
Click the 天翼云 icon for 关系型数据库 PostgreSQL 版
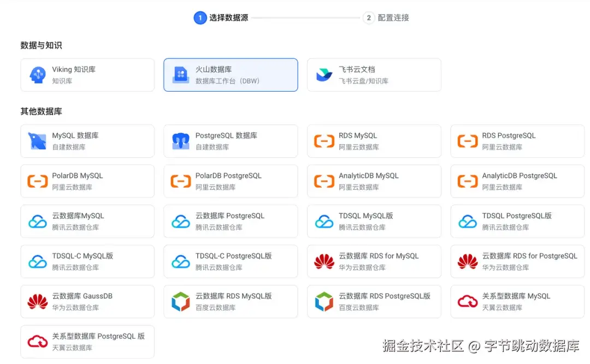click(38, 342)
